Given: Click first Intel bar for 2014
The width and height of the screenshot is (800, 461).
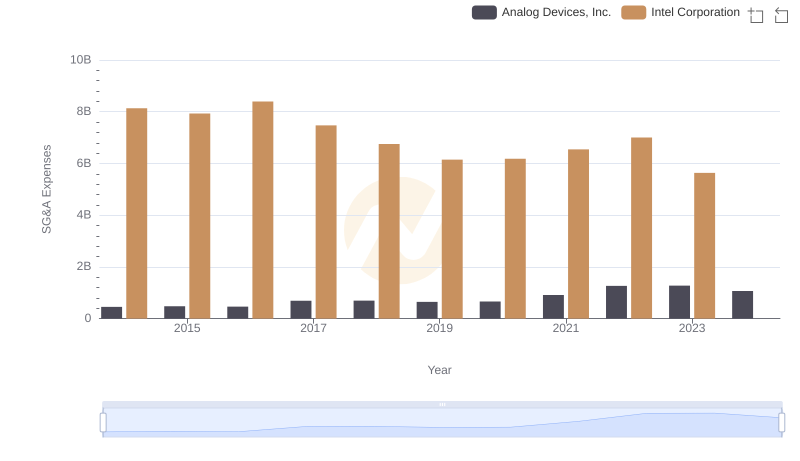Looking at the screenshot, I should pyautogui.click(x=137, y=213).
